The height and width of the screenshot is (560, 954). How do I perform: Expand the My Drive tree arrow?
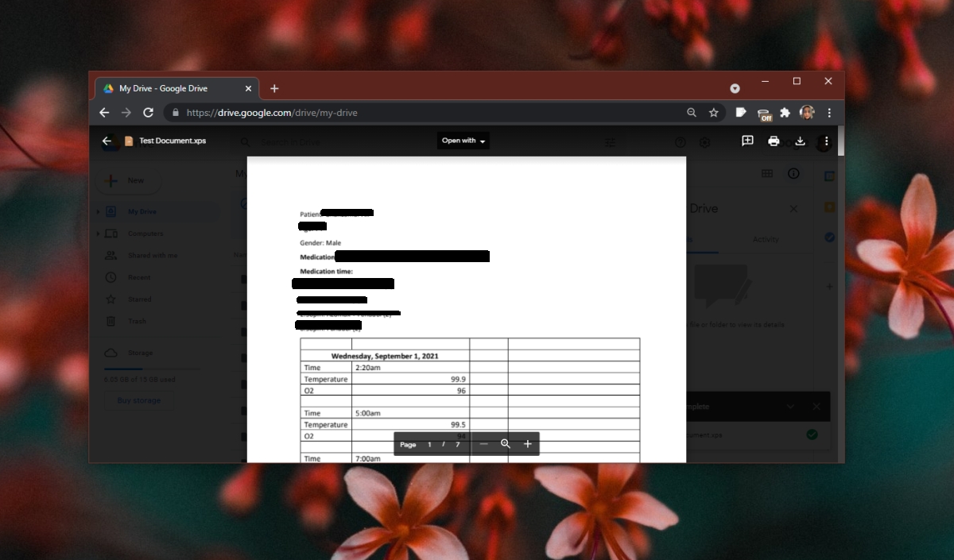[99, 211]
